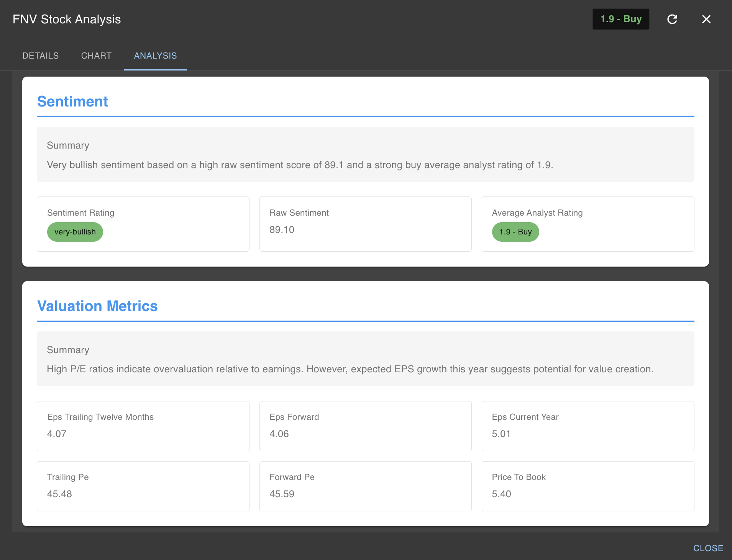The image size is (732, 560).
Task: Click the very-bullish sentiment badge
Action: click(x=75, y=232)
